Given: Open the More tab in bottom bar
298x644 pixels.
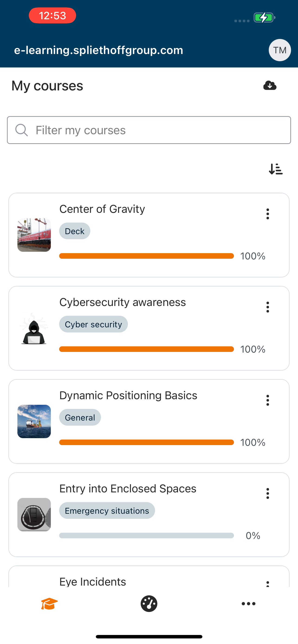Looking at the screenshot, I should (x=248, y=604).
